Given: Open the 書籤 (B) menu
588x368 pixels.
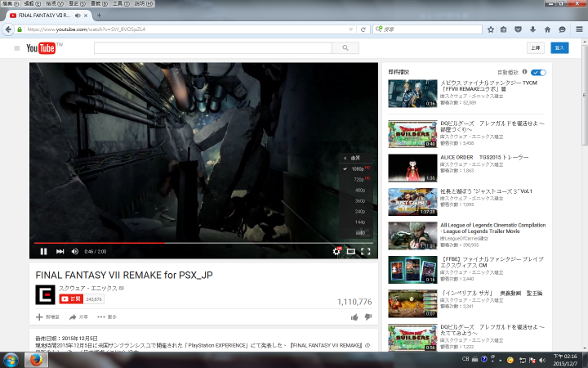Looking at the screenshot, I should pyautogui.click(x=99, y=4).
